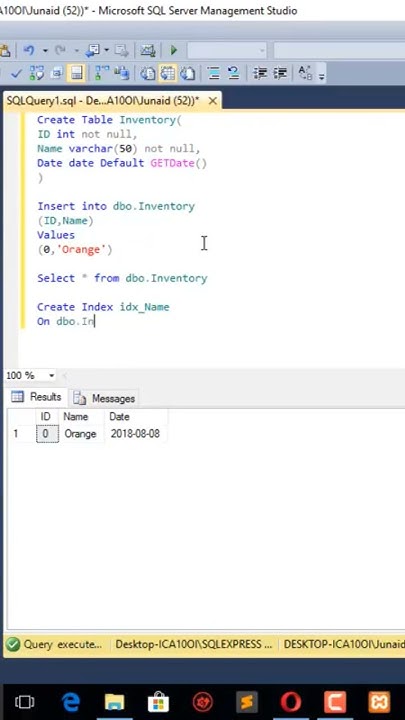Display the Estimated Execution Plan

pos(37,73)
